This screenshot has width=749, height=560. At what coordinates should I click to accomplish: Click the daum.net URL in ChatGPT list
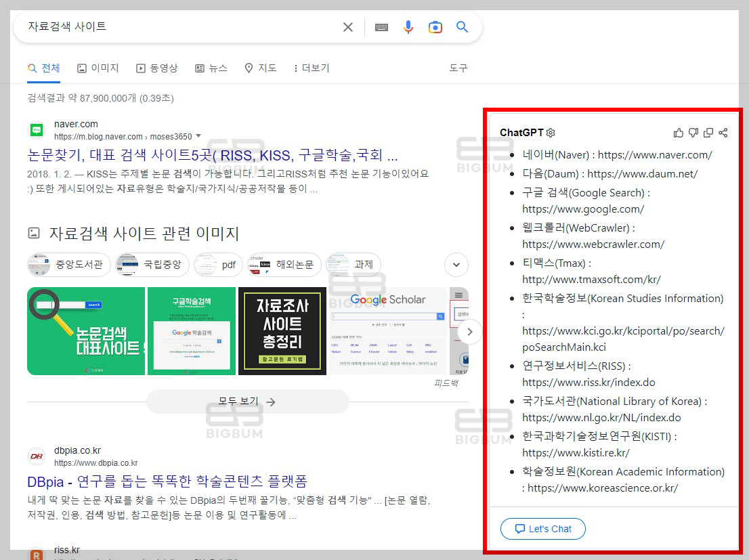tap(643, 174)
